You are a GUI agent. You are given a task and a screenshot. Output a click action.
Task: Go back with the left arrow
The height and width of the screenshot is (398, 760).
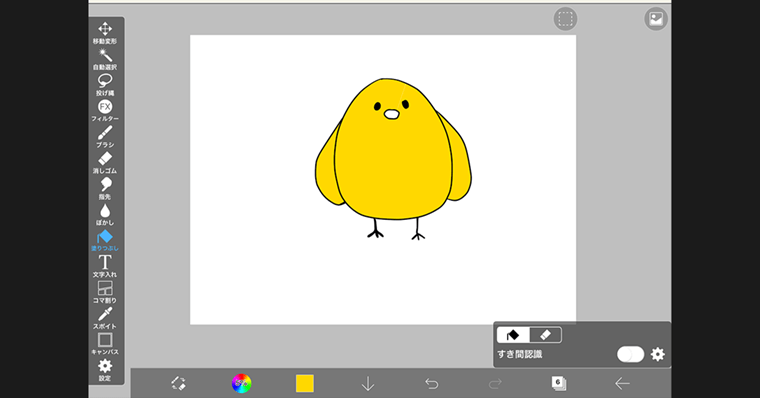622,383
